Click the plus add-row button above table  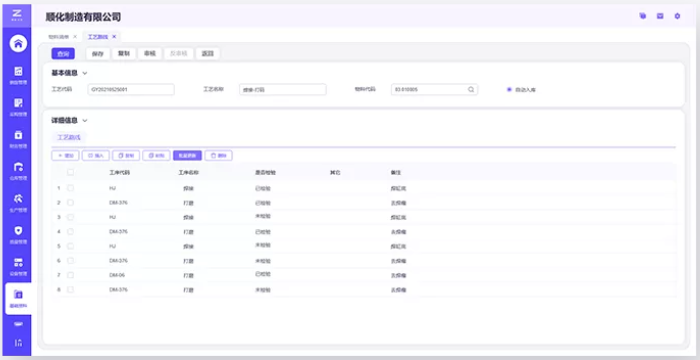pyautogui.click(x=65, y=155)
